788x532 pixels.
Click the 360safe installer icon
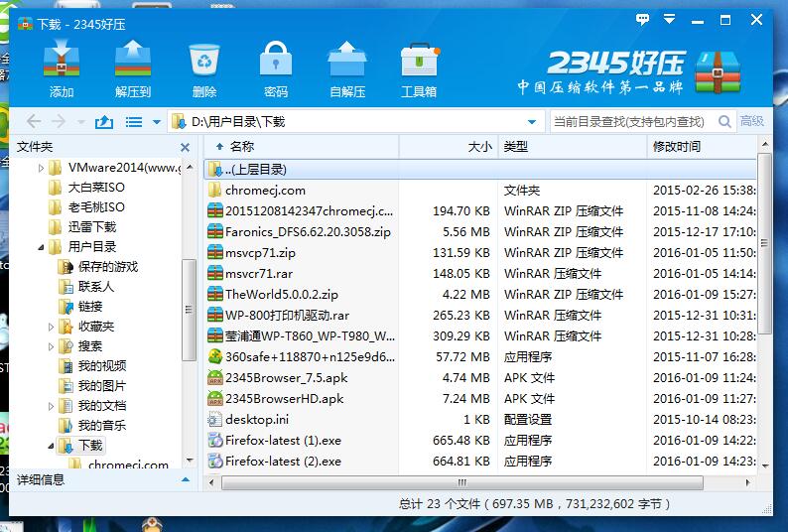[215, 357]
